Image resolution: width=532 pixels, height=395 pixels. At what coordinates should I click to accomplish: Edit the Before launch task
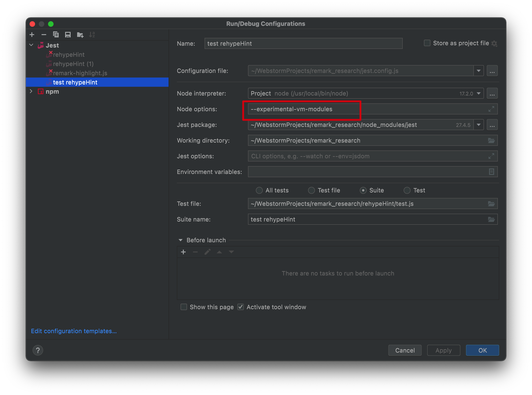click(207, 252)
